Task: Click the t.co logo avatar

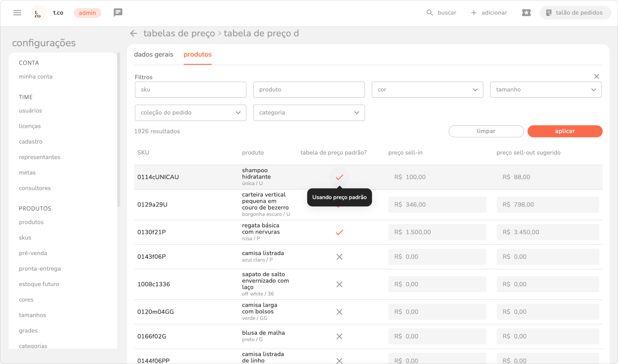Action: pyautogui.click(x=38, y=13)
